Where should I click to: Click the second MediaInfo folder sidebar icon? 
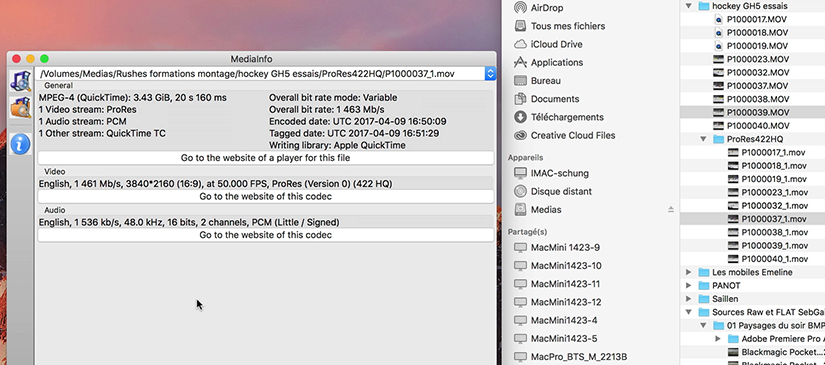coord(21,107)
